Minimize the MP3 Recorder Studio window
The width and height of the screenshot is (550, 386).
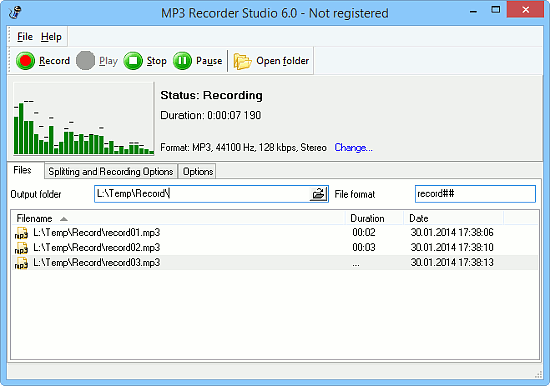[x=474, y=11]
